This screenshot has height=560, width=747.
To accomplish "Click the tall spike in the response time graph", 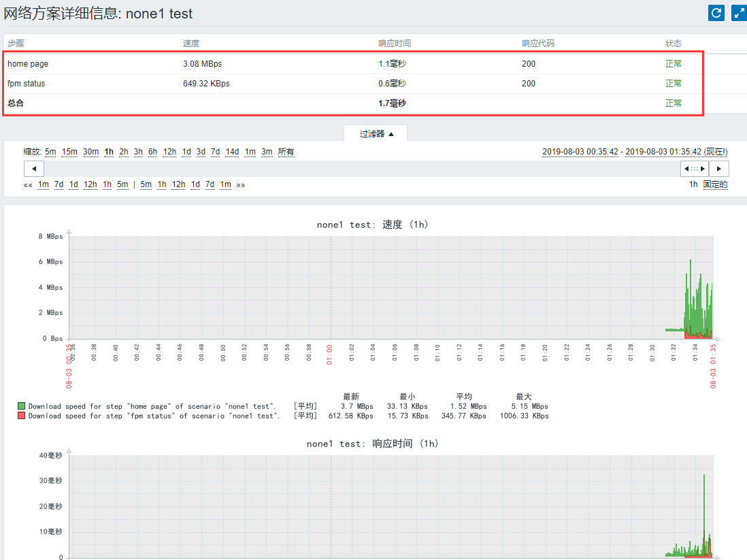I will [x=704, y=514].
